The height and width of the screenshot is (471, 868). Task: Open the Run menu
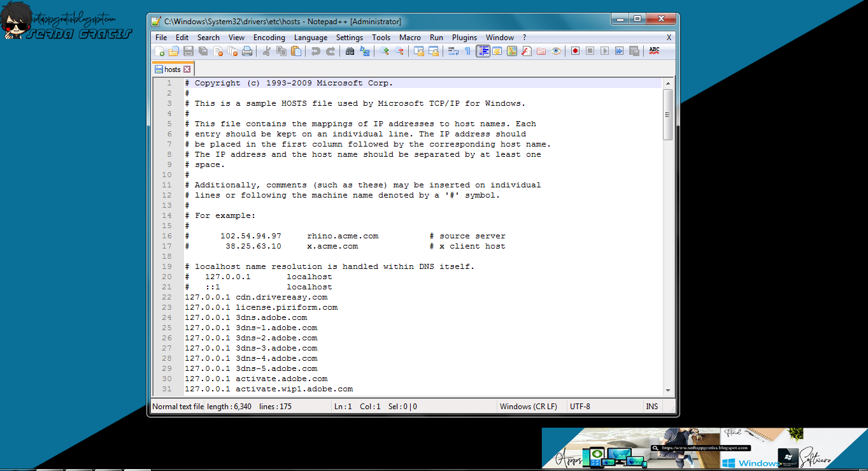pos(436,38)
